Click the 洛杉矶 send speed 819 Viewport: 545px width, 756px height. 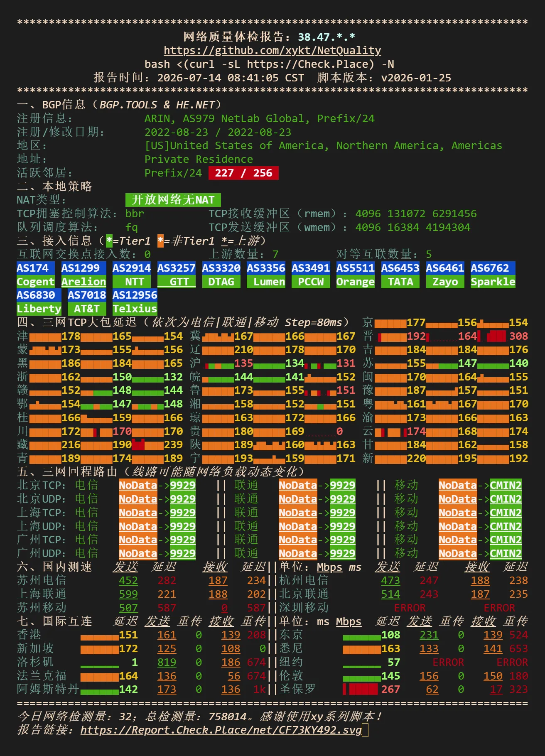tap(167, 662)
